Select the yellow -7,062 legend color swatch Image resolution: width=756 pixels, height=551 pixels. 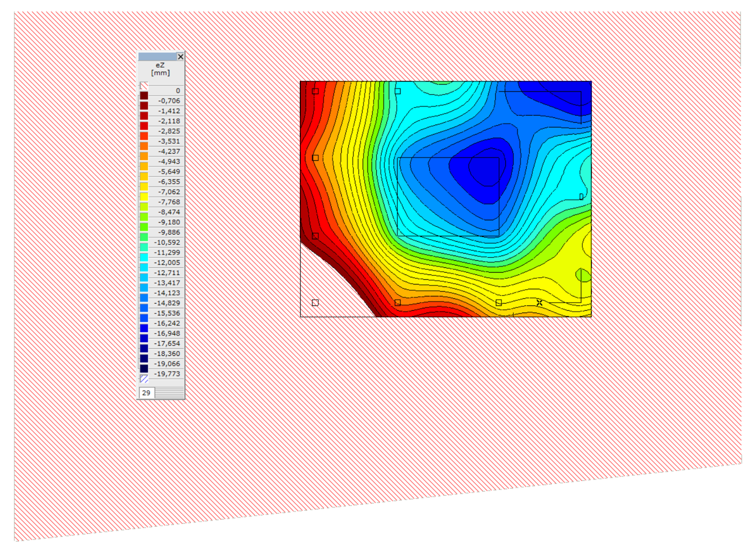[144, 187]
